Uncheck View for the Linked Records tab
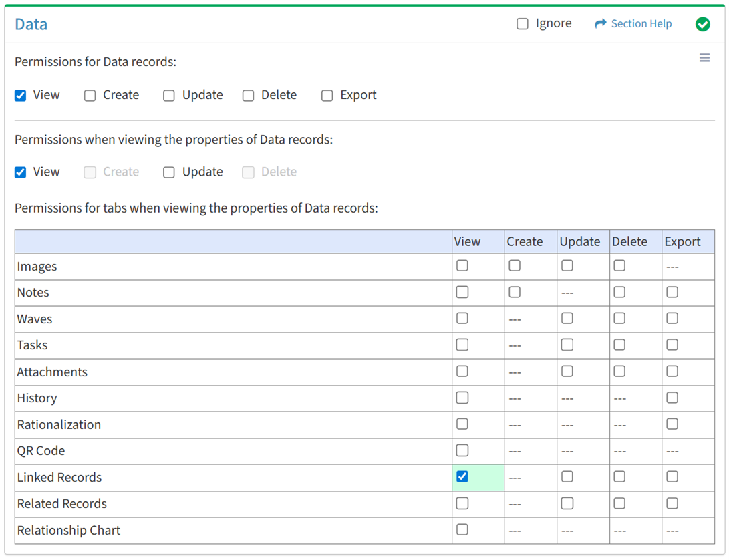729x560 pixels. click(x=462, y=477)
